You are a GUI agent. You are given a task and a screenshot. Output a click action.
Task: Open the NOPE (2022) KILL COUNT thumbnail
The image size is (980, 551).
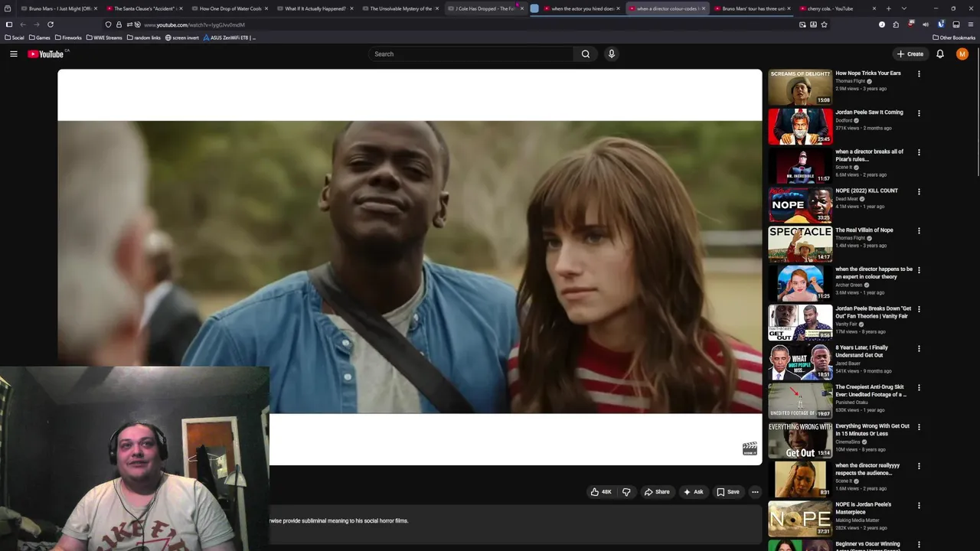coord(800,204)
